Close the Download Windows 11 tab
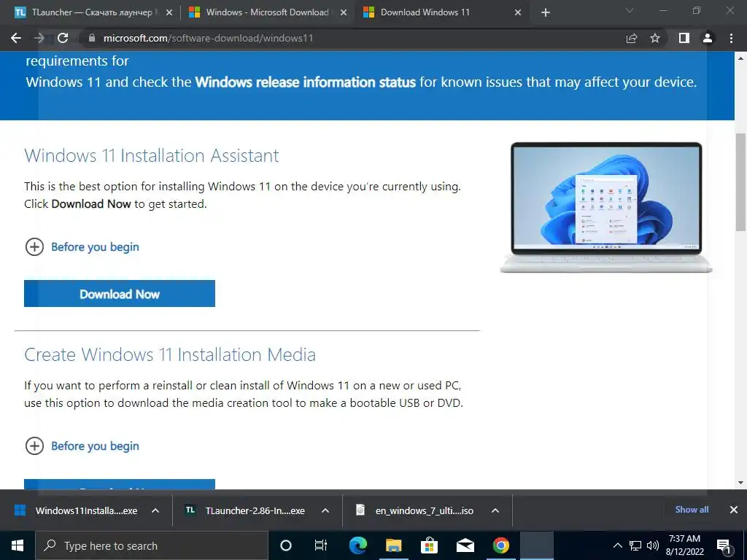 [518, 13]
